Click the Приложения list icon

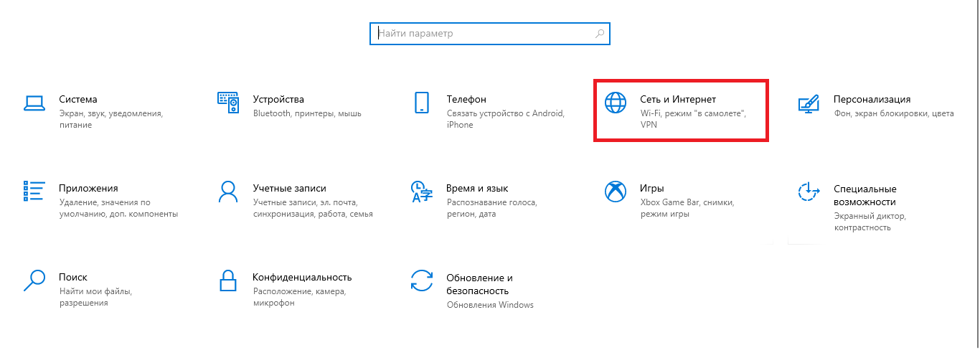pyautogui.click(x=34, y=192)
